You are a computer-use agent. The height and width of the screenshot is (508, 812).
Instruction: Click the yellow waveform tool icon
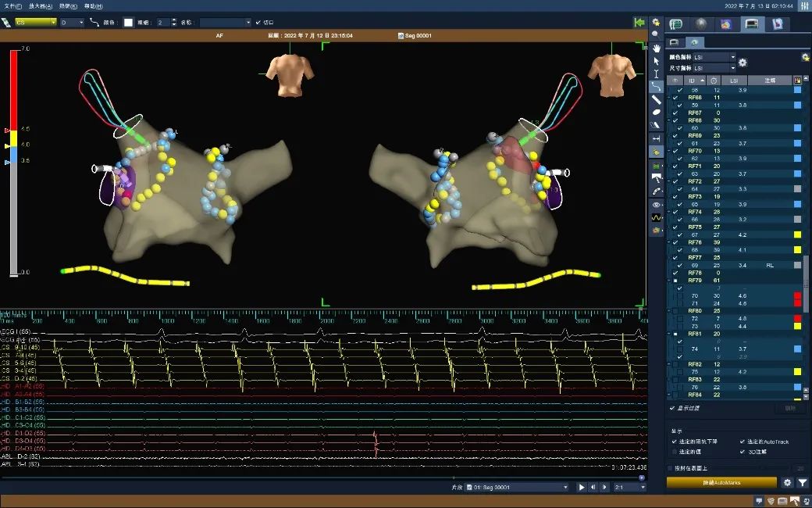[x=656, y=218]
